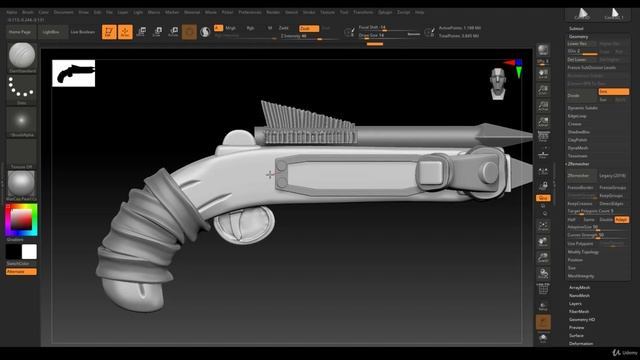Open the Texture Off picker
Screen dimensions: 640x360
22,154
